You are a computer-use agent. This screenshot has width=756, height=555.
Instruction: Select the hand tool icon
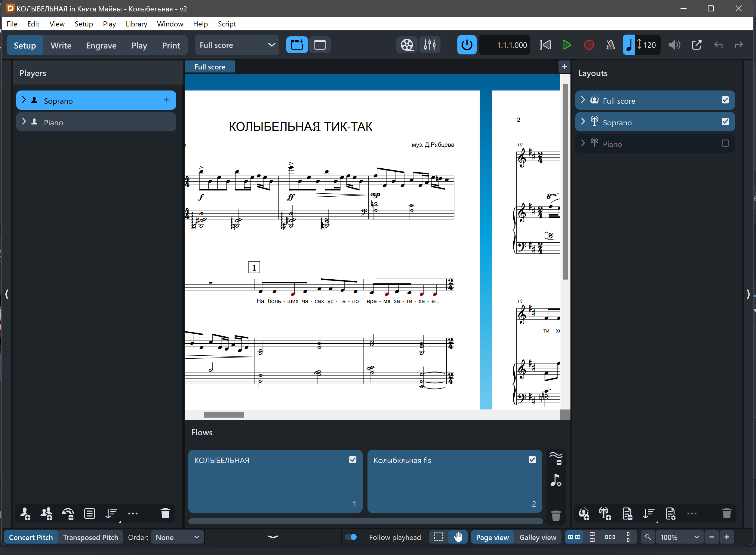[x=458, y=537]
